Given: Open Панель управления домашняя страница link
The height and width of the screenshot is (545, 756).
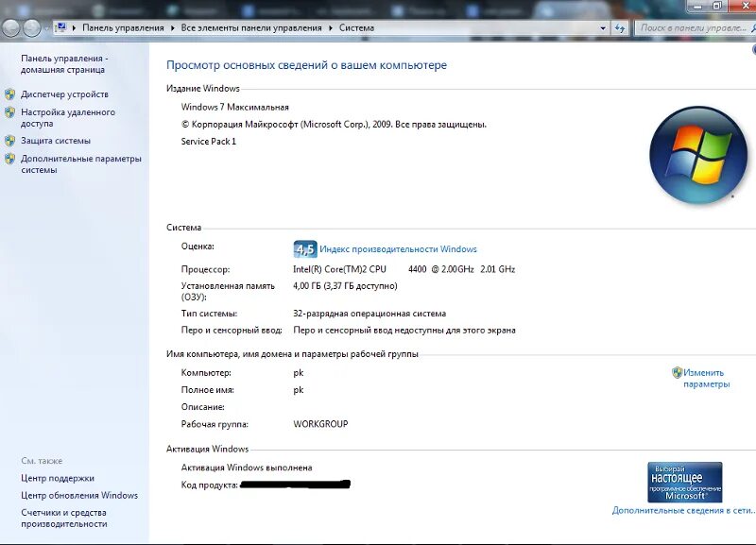Looking at the screenshot, I should pyautogui.click(x=63, y=64).
